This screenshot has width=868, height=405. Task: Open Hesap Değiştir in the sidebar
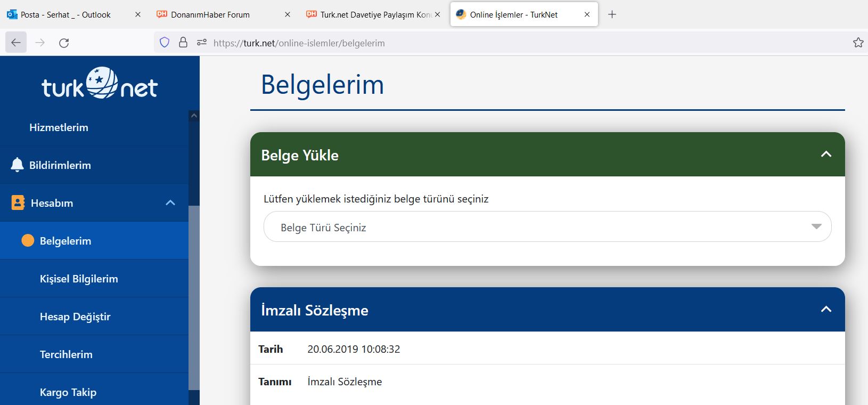click(x=94, y=317)
